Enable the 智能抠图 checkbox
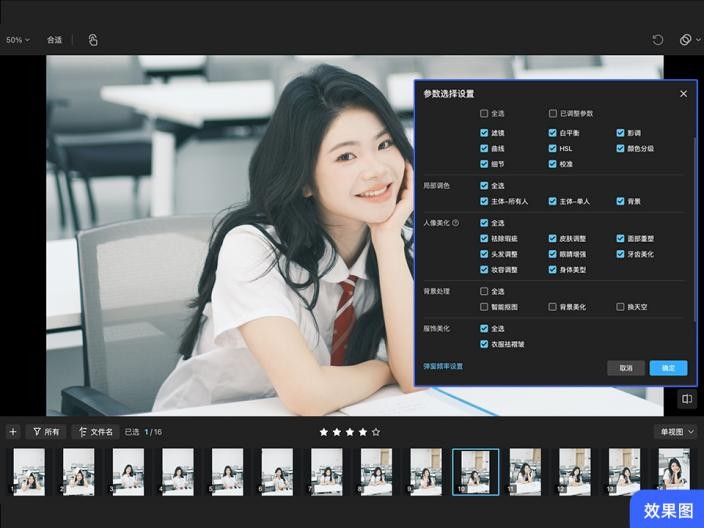This screenshot has height=528, width=704. (485, 307)
